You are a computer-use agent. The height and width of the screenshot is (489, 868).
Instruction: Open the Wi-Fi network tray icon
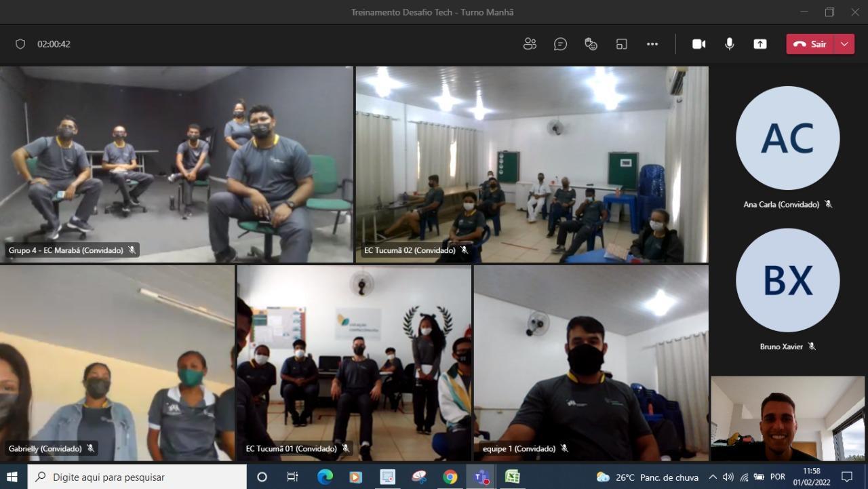tap(744, 477)
